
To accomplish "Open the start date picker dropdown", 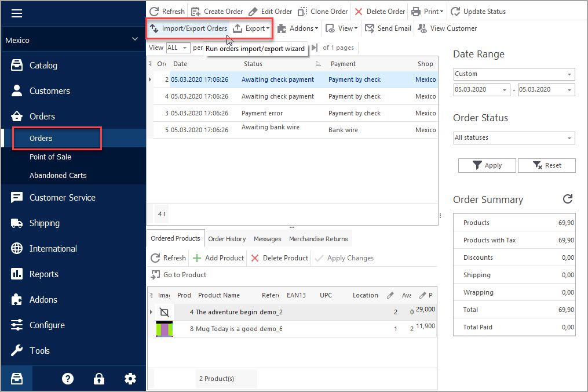I will (505, 90).
